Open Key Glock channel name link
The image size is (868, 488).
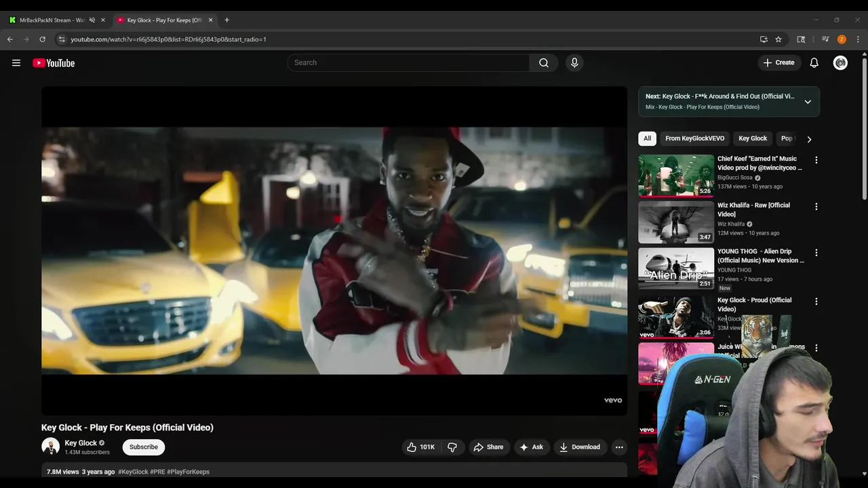click(x=81, y=443)
